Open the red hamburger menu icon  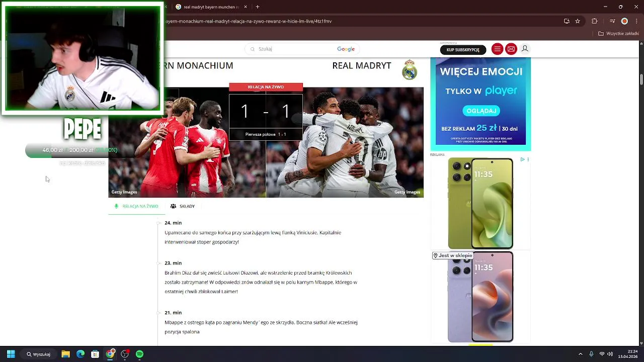(x=497, y=49)
